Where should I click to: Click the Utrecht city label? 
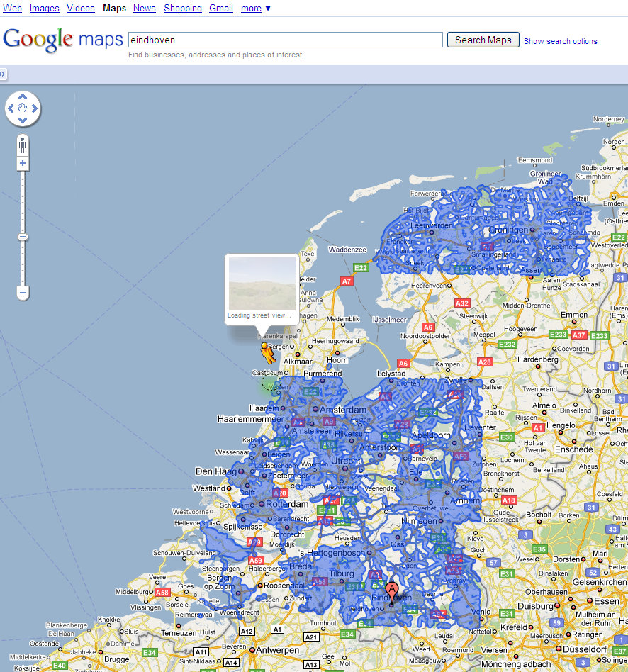[x=345, y=461]
